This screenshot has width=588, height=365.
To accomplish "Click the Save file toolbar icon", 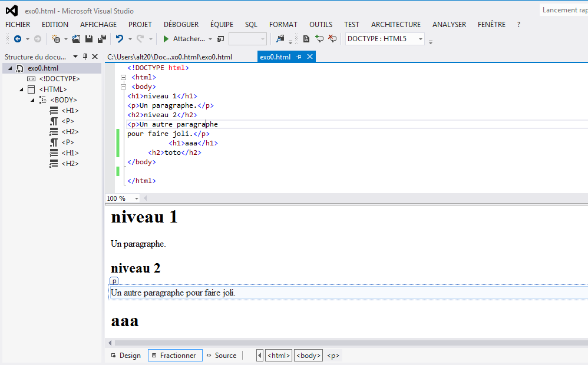I will [x=89, y=39].
